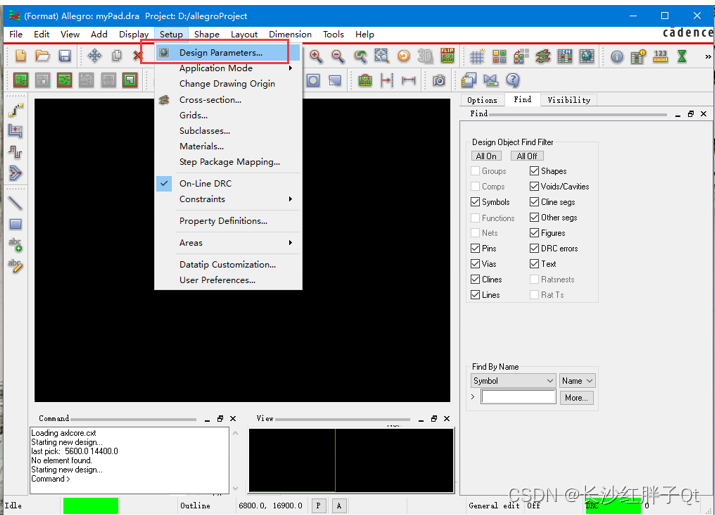Viewport: 715px width, 515px height.
Task: Click the Flip design icon
Action: tap(447, 56)
